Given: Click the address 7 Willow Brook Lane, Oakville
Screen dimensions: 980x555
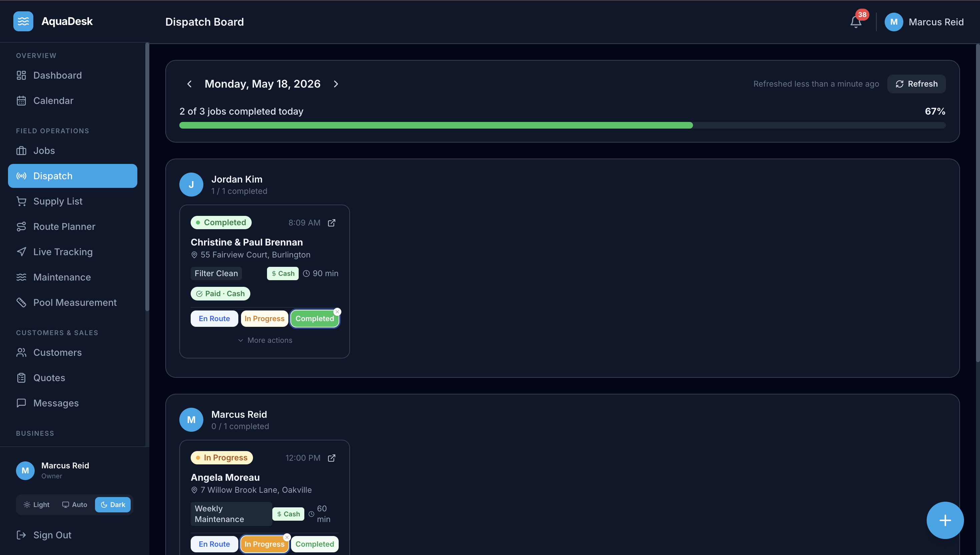Looking at the screenshot, I should pyautogui.click(x=256, y=490).
